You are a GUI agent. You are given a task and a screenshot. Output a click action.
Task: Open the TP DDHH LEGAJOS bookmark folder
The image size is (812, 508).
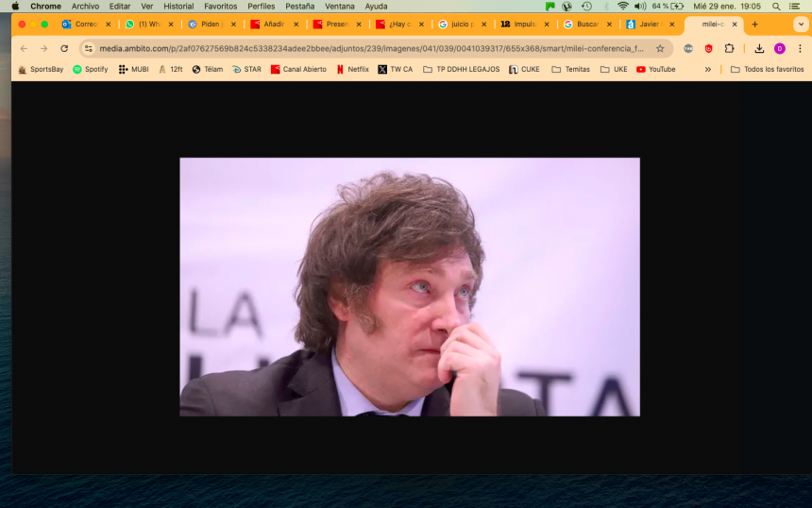click(461, 69)
